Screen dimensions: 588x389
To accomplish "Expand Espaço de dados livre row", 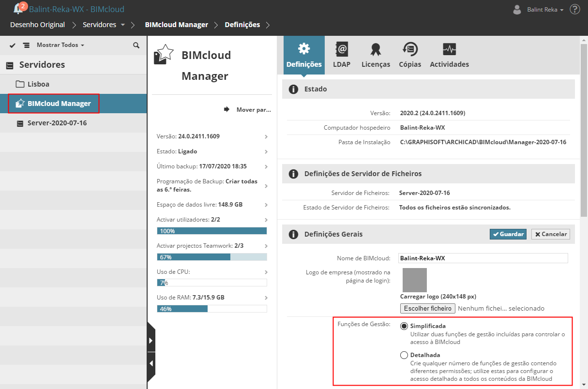I will [x=266, y=205].
